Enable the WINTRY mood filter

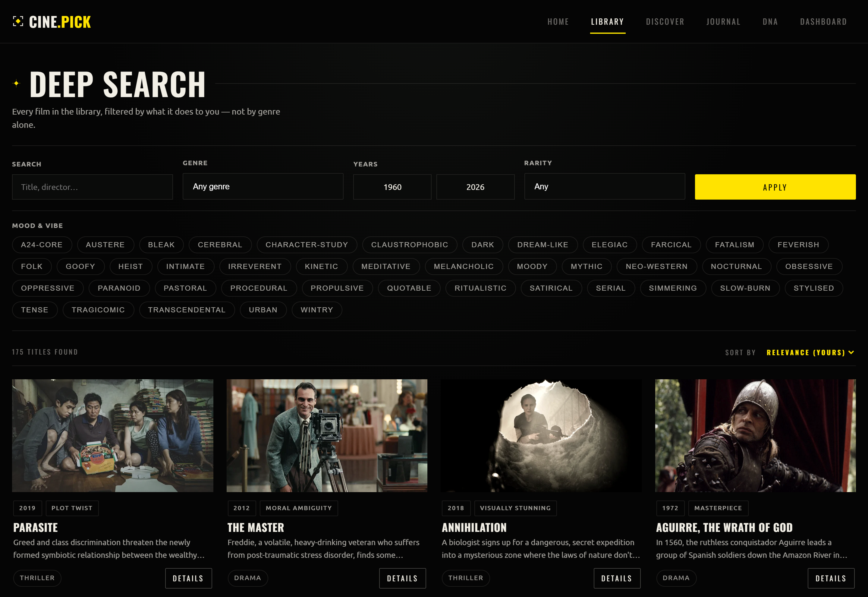317,310
